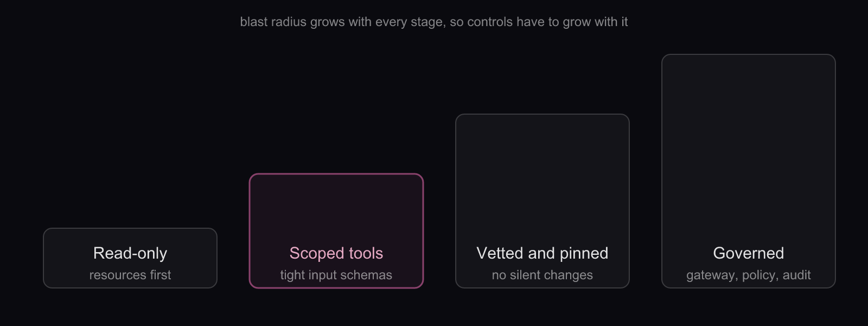Viewport: 868px width, 326px height.
Task: Select the "Vetted and pinned" heading
Action: (x=542, y=253)
